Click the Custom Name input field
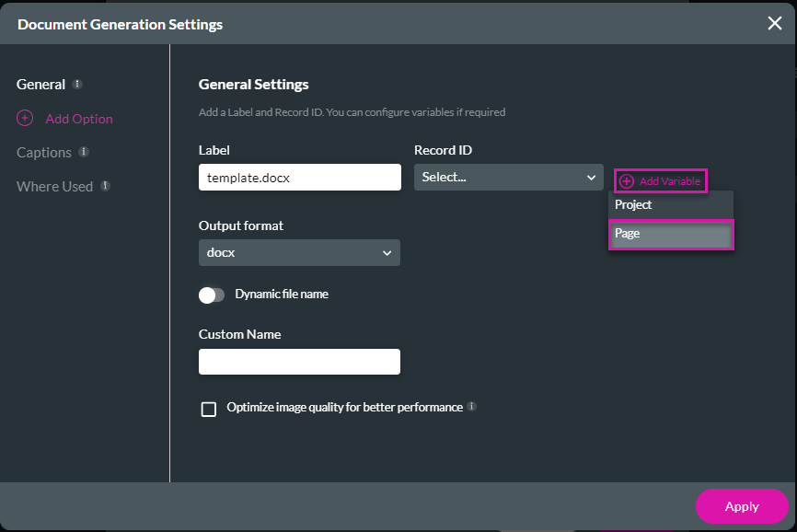 tap(299, 361)
